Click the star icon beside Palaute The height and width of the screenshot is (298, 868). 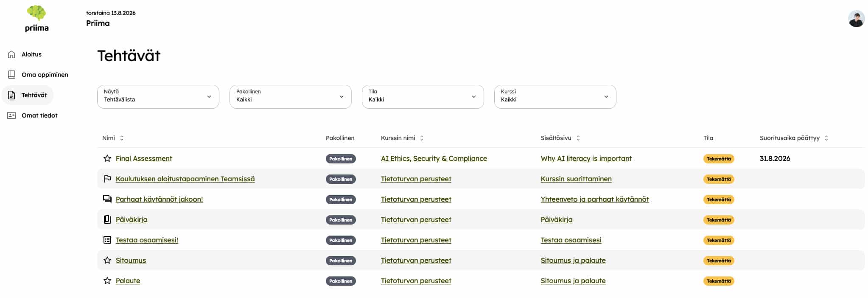107,281
